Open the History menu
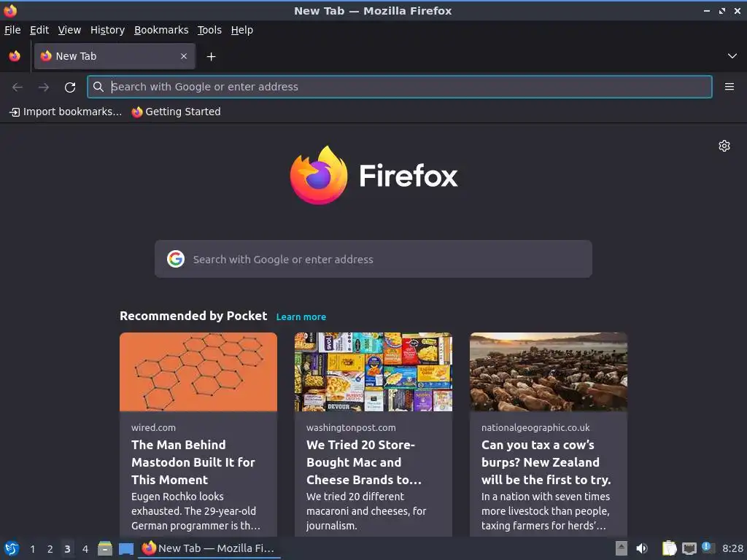The height and width of the screenshot is (560, 747). pos(108,30)
